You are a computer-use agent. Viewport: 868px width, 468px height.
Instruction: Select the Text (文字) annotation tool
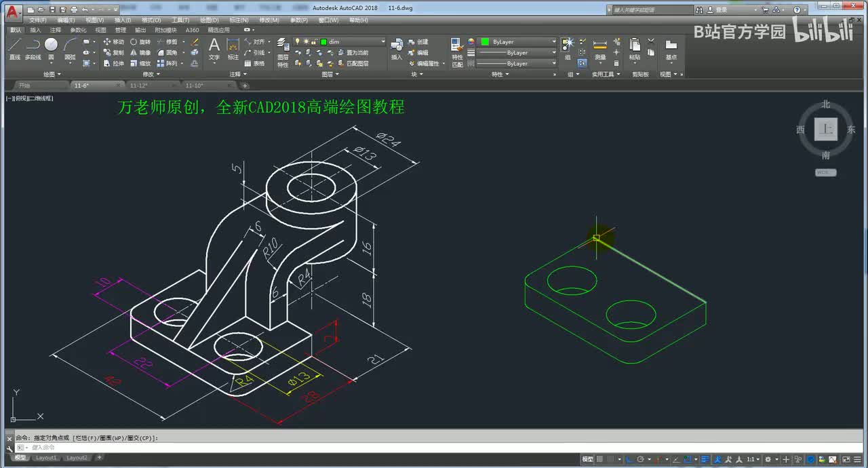click(214, 49)
